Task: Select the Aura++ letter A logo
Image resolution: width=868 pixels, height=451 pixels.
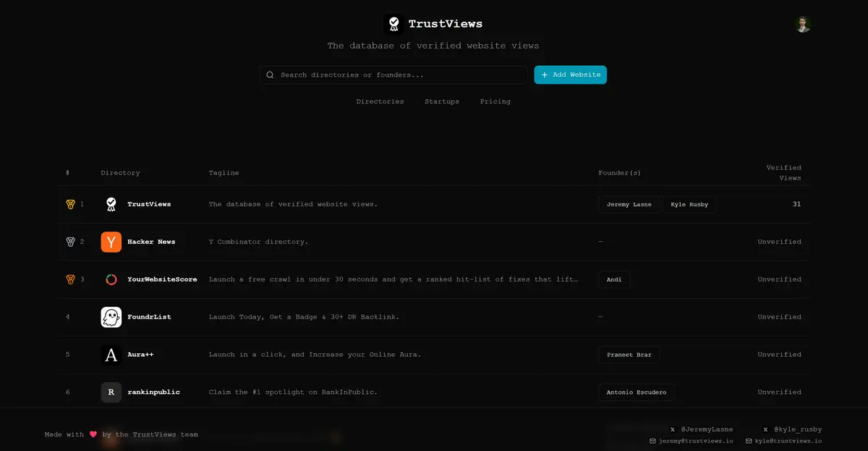Action: [111, 355]
